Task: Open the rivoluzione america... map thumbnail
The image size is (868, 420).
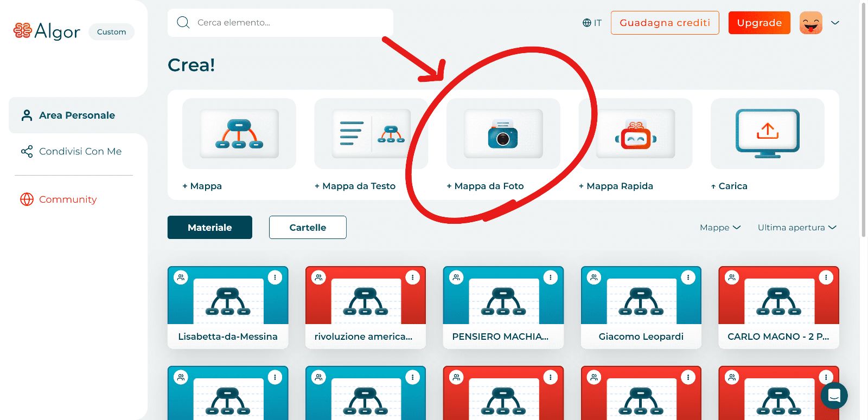Action: [x=366, y=295]
